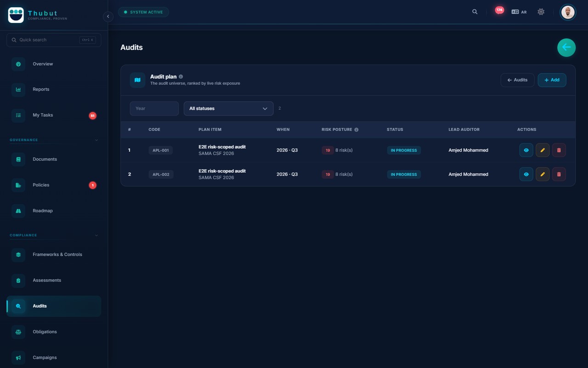This screenshot has width=588, height=368.
Task: Click the Lead Auditor column header
Action: pos(464,130)
